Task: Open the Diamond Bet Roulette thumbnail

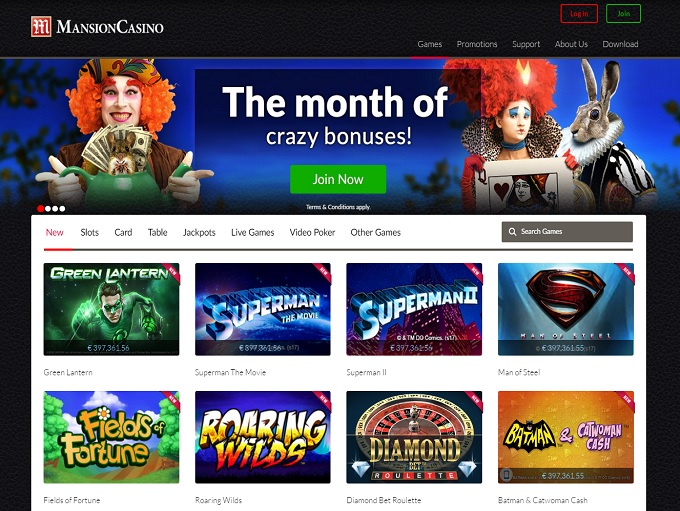Action: tap(414, 437)
